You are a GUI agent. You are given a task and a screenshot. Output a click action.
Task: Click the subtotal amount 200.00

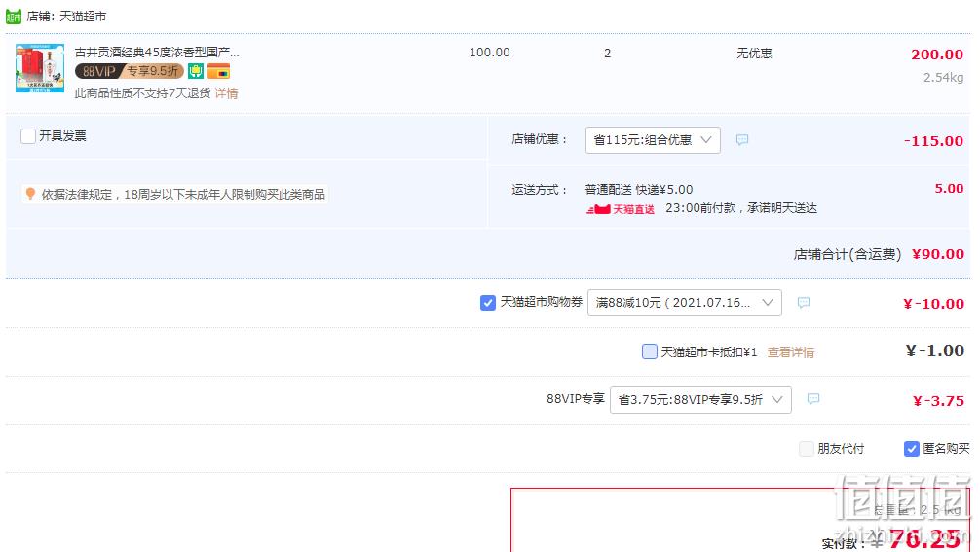tap(937, 55)
